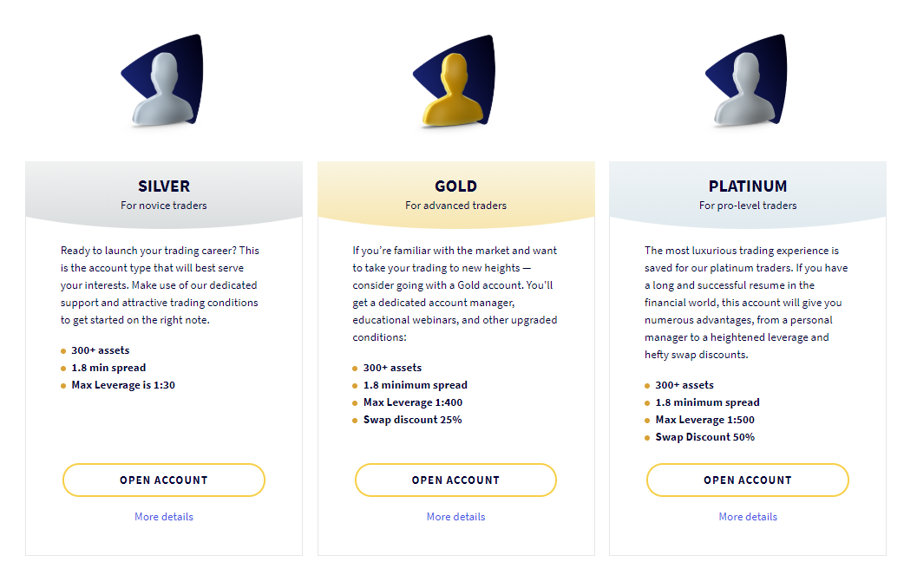Viewport: 917px width, 588px height.
Task: Click 'Max Leverage 1:400' bullet item
Action: [x=412, y=402]
